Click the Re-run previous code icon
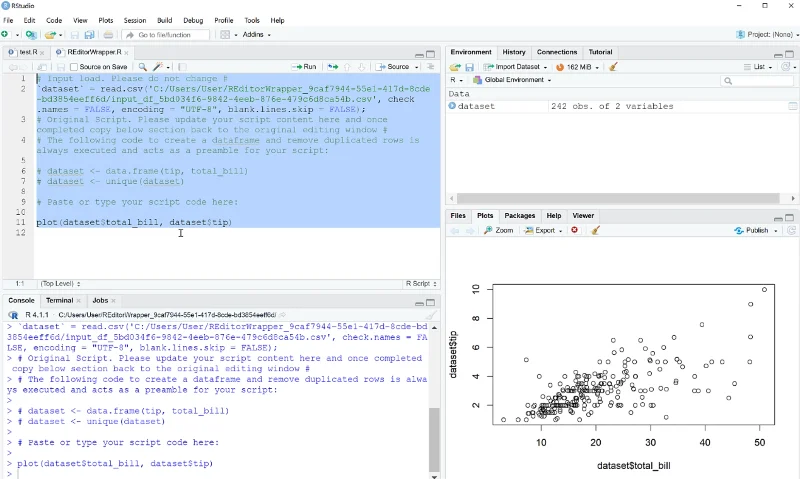Viewport: 800px width, 479px height. [x=333, y=67]
